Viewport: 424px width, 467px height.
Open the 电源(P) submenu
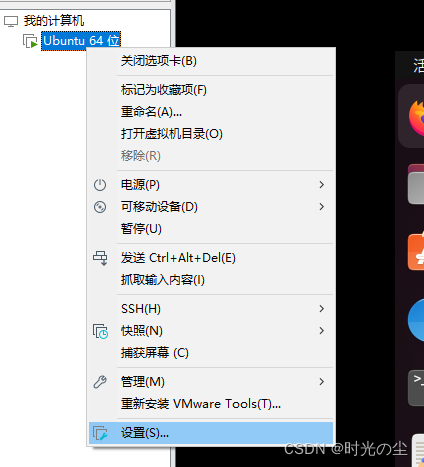(x=211, y=185)
